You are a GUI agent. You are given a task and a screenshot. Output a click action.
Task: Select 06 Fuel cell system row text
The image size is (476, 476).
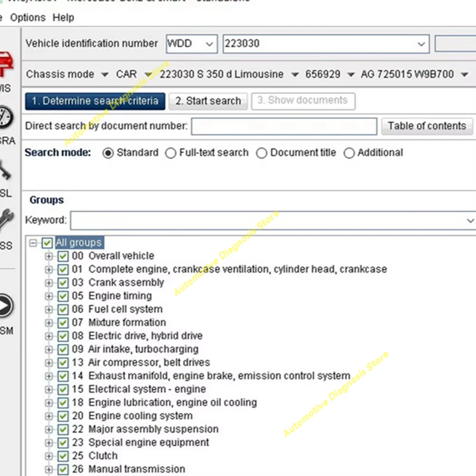point(117,309)
